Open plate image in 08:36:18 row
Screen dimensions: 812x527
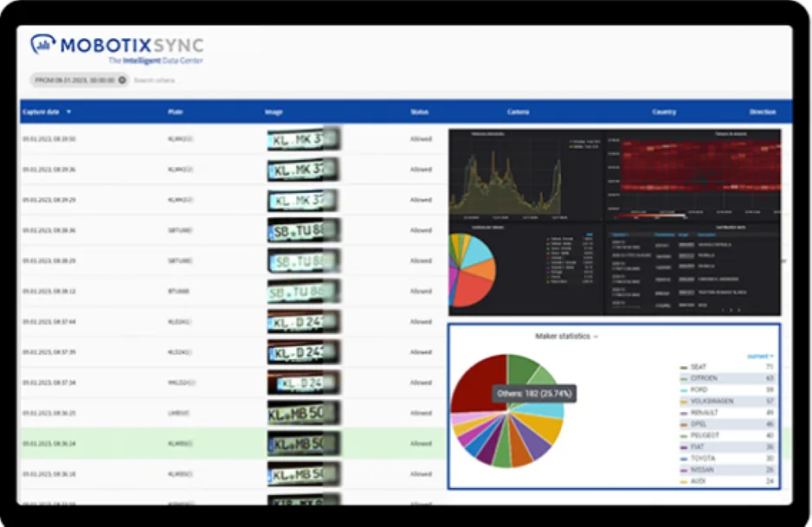click(x=304, y=474)
